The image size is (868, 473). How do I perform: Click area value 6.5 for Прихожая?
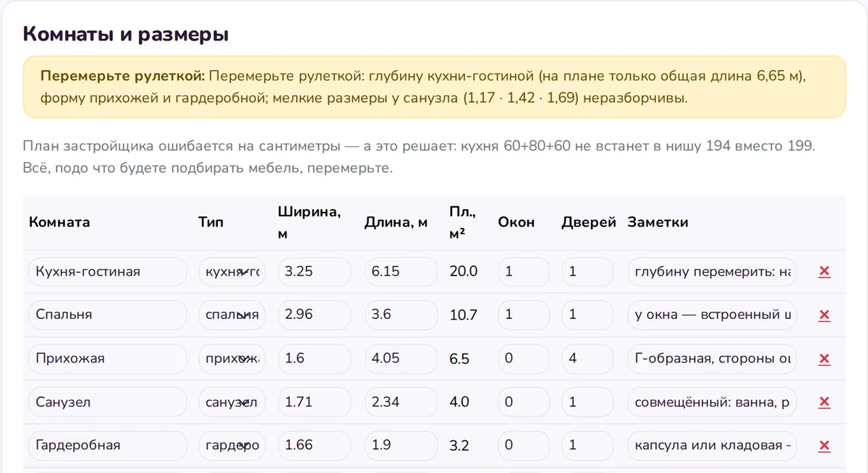pyautogui.click(x=459, y=359)
